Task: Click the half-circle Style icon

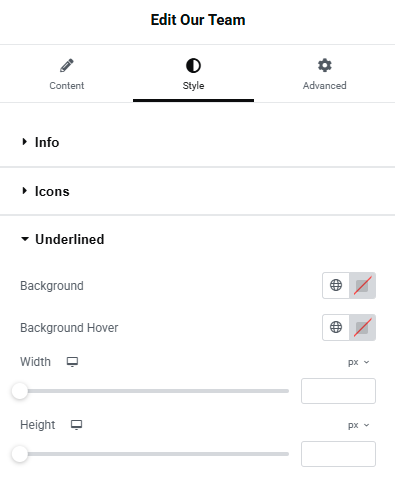Action: point(193,65)
